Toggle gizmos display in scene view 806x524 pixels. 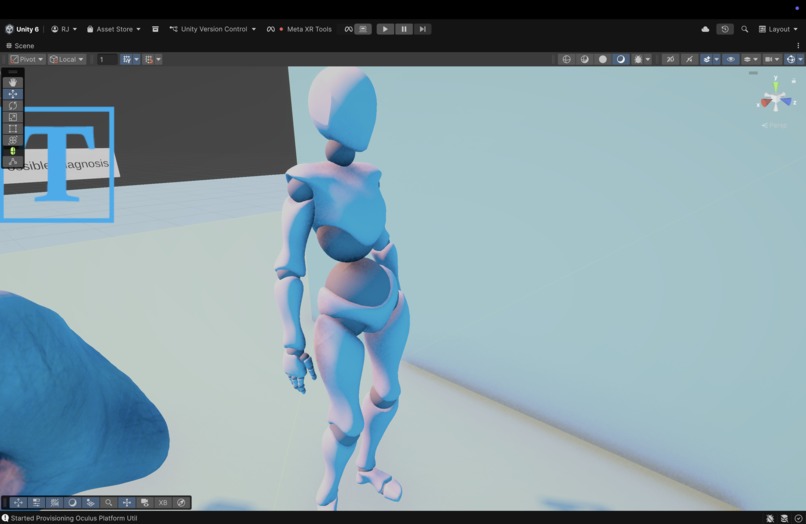click(791, 59)
